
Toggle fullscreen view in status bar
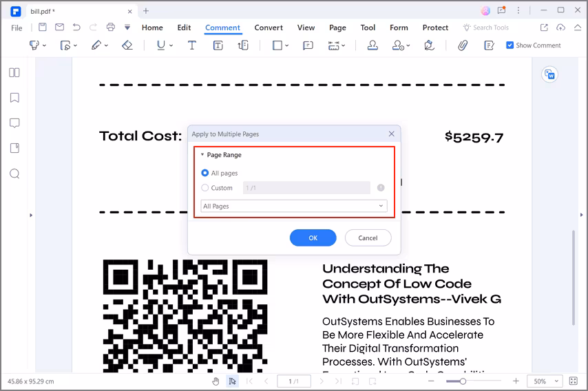coord(574,381)
